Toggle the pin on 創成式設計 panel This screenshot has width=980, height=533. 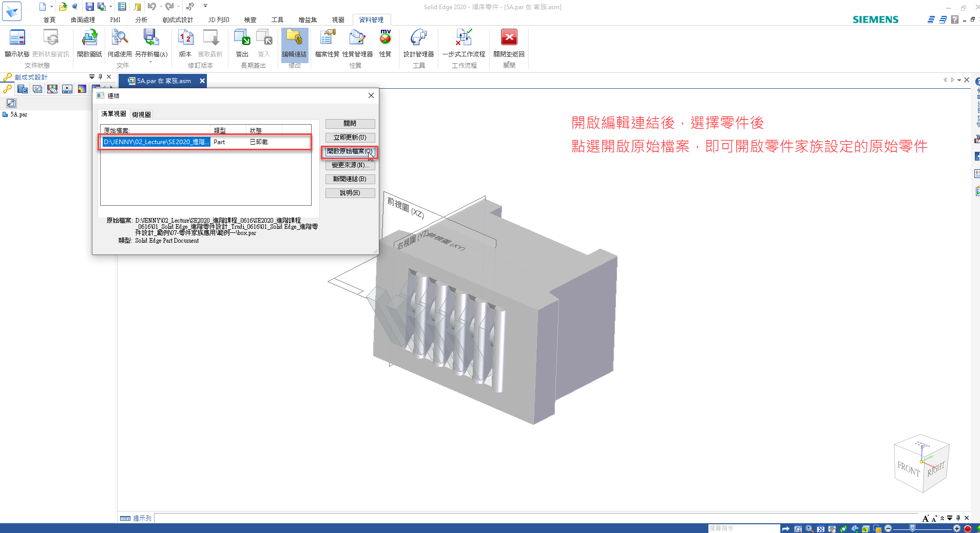(101, 77)
